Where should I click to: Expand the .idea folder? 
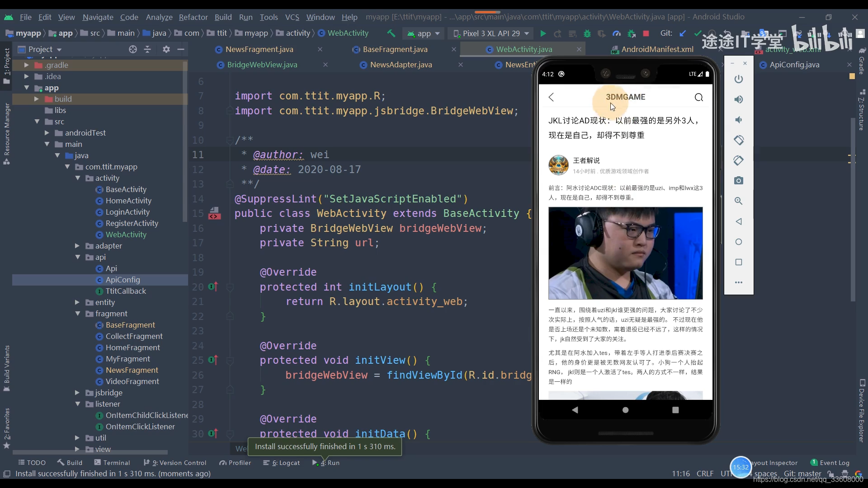pos(26,76)
